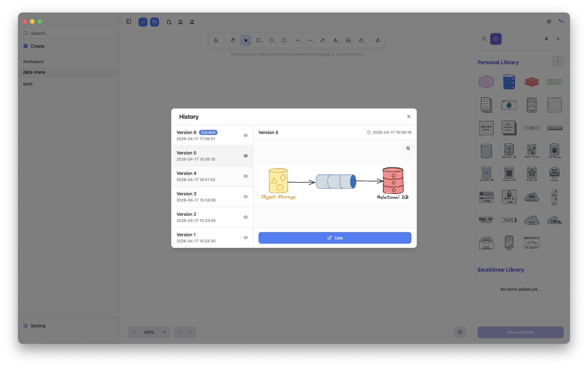Select the Eraser tool

click(x=361, y=40)
